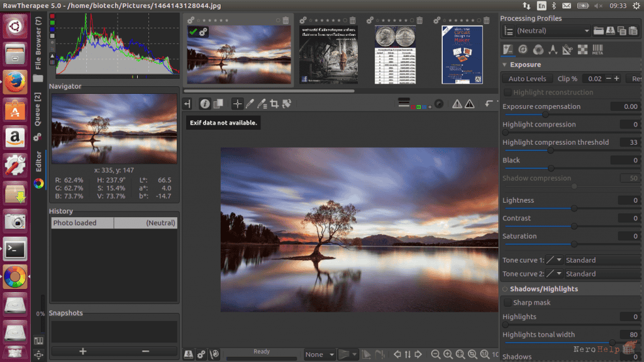The width and height of the screenshot is (644, 362).
Task: Add a new snapshot with plus button
Action: point(83,351)
